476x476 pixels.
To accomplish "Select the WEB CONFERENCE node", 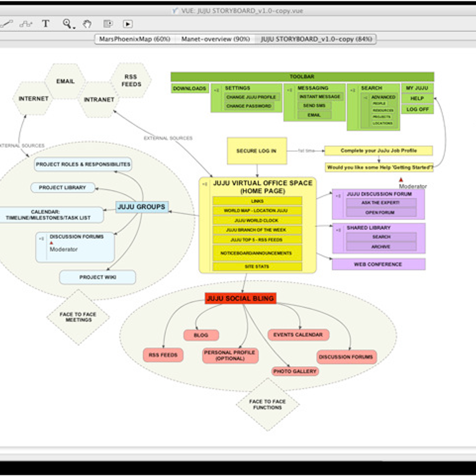I will pos(378,264).
